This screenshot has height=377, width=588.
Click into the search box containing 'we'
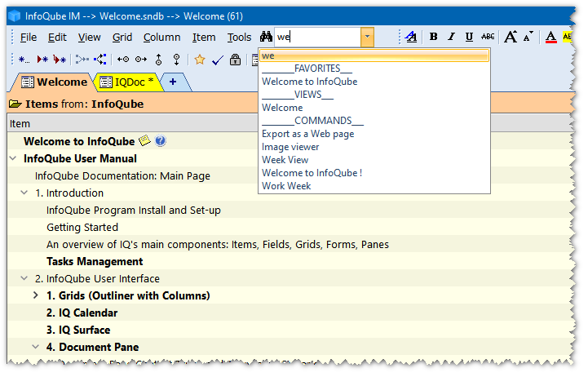pyautogui.click(x=318, y=37)
